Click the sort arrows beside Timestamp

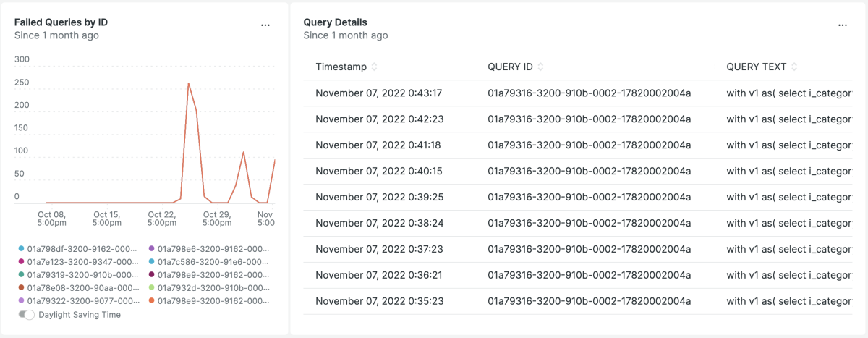click(374, 67)
